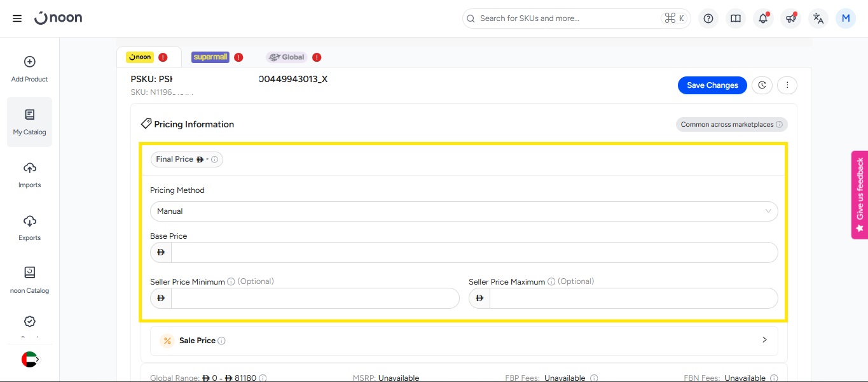This screenshot has height=382, width=868.
Task: Click the language translation icon
Action: point(818,18)
